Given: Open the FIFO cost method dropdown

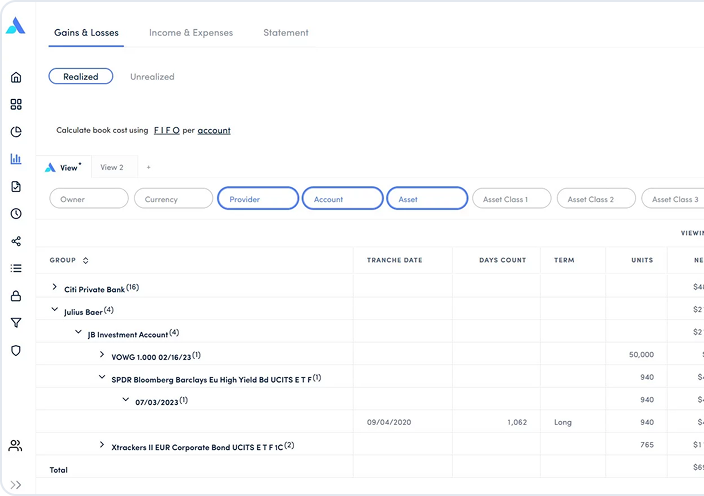Looking at the screenshot, I should [x=167, y=131].
